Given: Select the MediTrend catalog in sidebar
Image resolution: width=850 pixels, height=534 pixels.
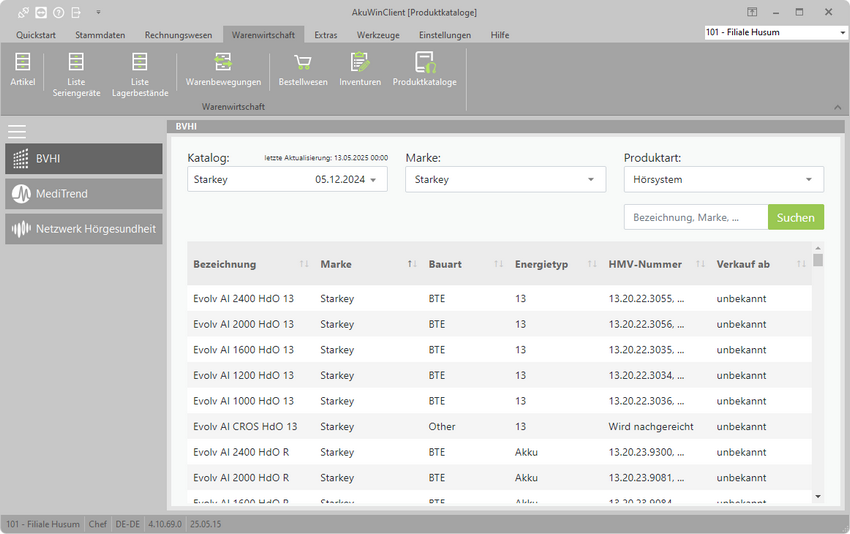Looking at the screenshot, I should [84, 193].
